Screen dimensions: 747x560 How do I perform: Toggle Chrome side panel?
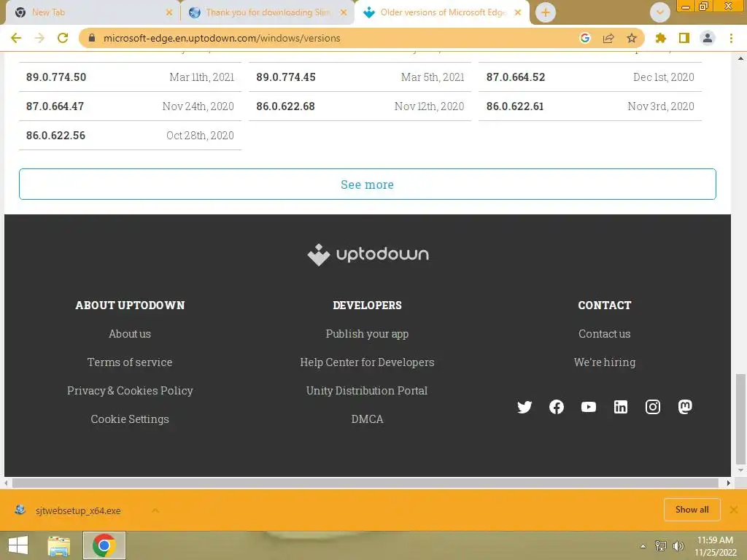pyautogui.click(x=684, y=38)
